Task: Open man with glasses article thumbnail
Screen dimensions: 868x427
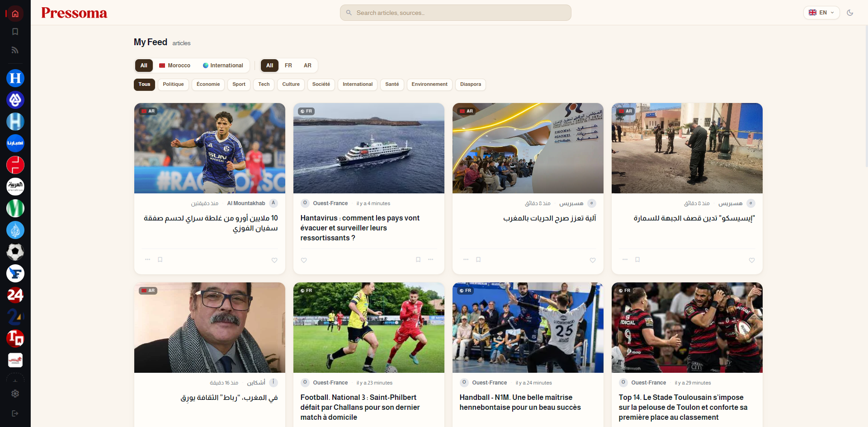Action: pyautogui.click(x=210, y=328)
